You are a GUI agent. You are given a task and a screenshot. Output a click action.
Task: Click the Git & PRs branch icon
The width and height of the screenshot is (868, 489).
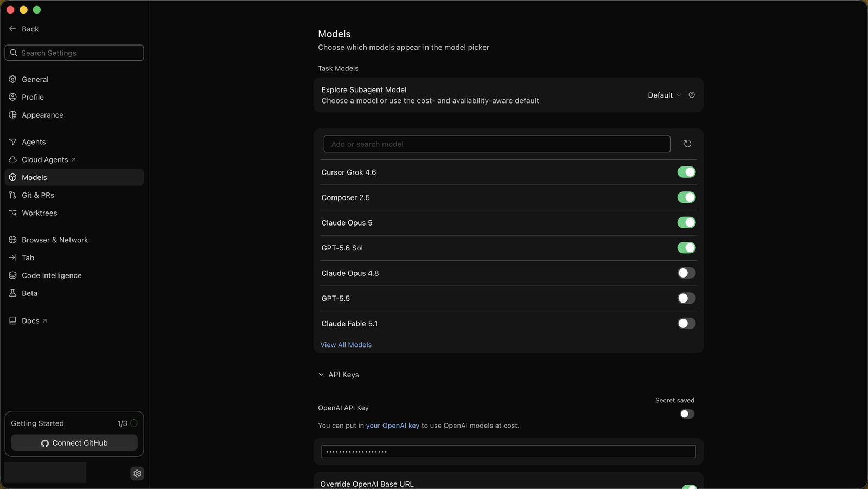(12, 195)
